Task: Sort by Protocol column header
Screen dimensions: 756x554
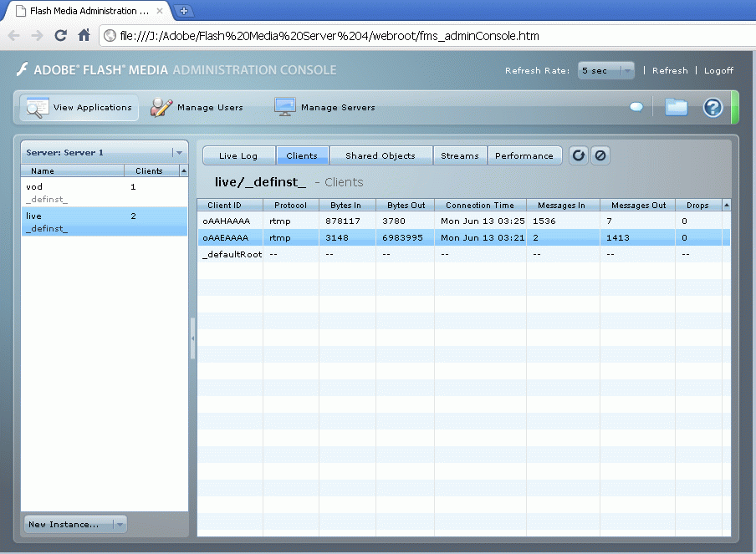Action: point(291,206)
